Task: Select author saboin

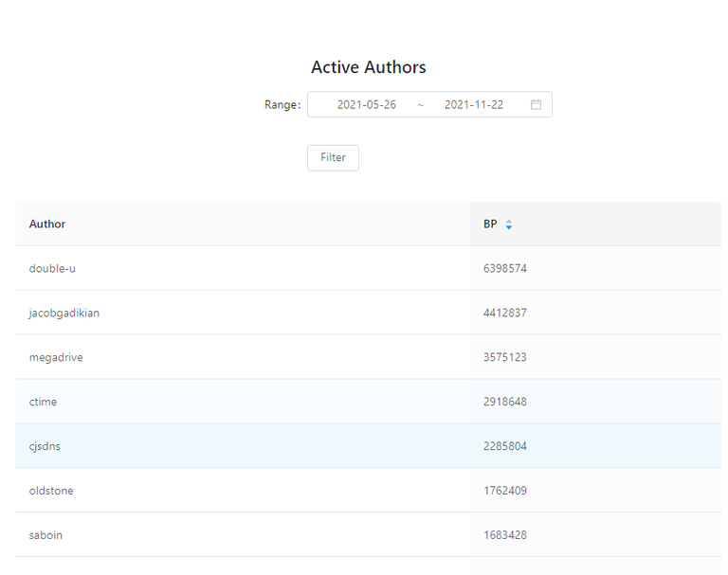Action: [45, 535]
